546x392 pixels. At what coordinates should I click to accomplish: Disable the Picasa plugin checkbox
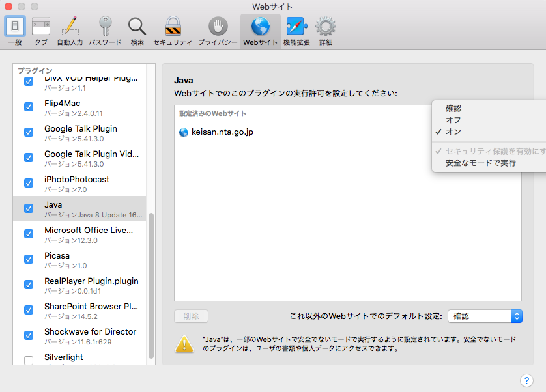click(28, 259)
